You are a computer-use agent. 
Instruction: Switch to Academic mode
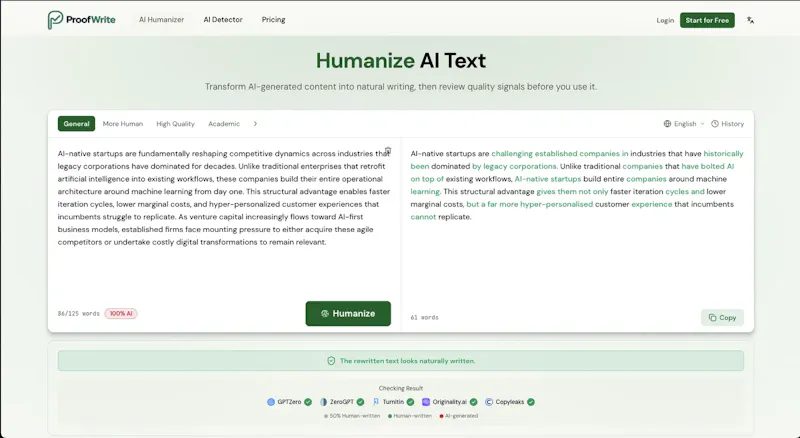point(224,124)
